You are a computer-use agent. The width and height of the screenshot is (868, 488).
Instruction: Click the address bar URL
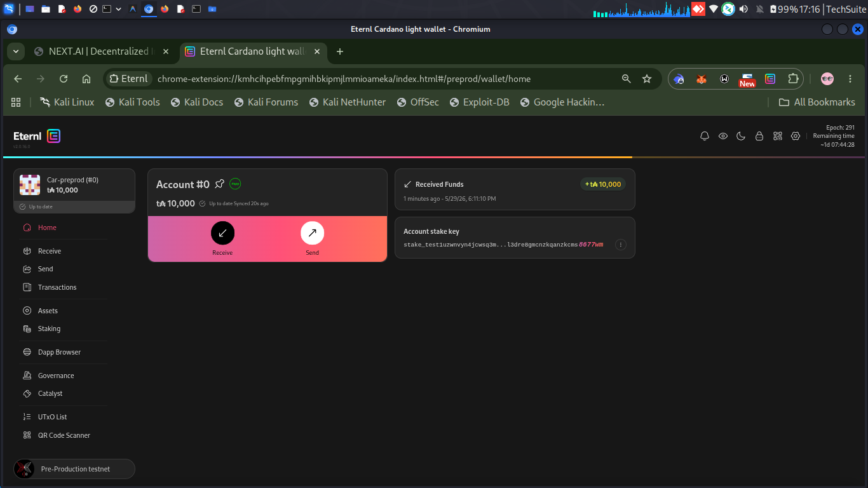coord(344,79)
